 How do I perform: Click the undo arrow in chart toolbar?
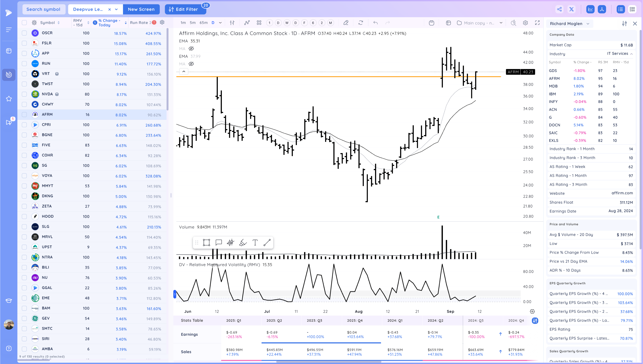point(375,23)
